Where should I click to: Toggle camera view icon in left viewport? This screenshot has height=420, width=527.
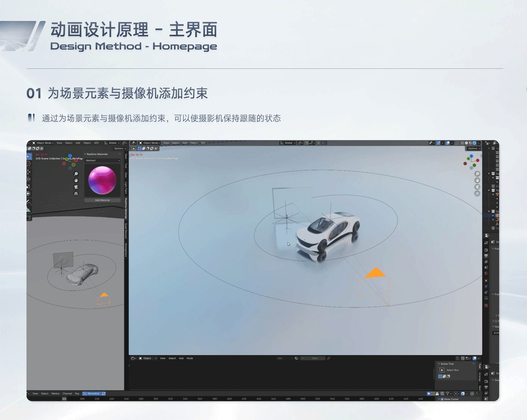tap(76, 186)
